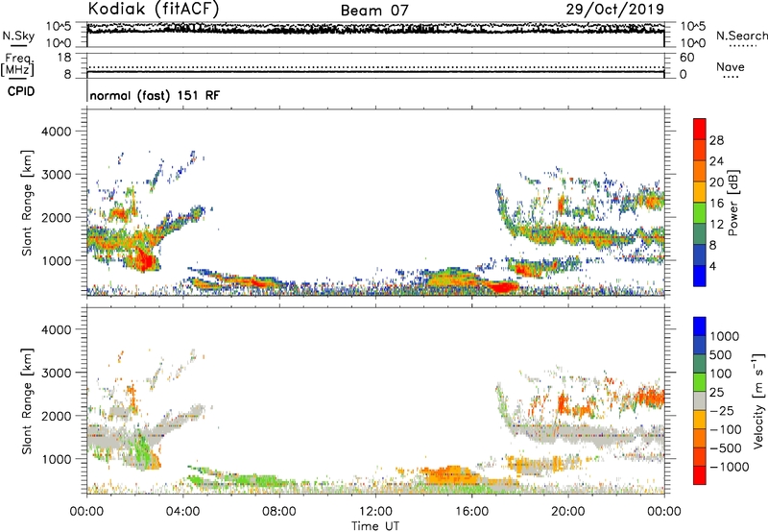
Task: Click the "12:00" time tick label
Action: pyautogui.click(x=375, y=512)
